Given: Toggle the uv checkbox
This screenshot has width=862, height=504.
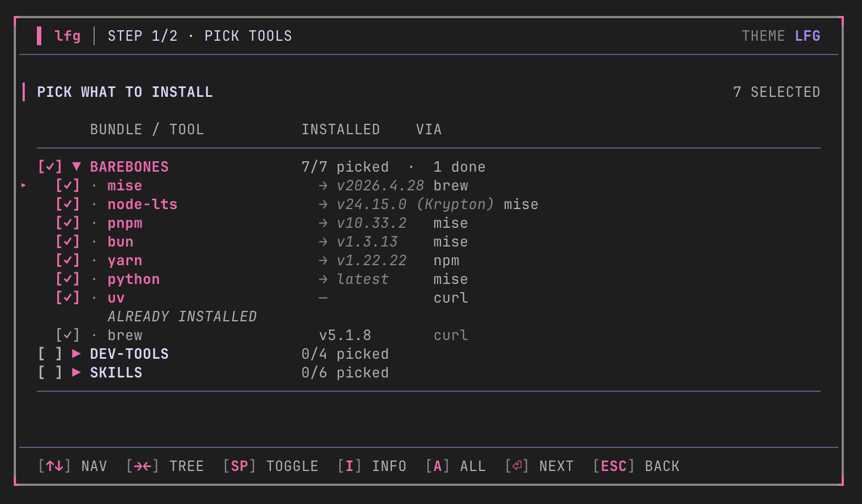Looking at the screenshot, I should click(x=68, y=298).
